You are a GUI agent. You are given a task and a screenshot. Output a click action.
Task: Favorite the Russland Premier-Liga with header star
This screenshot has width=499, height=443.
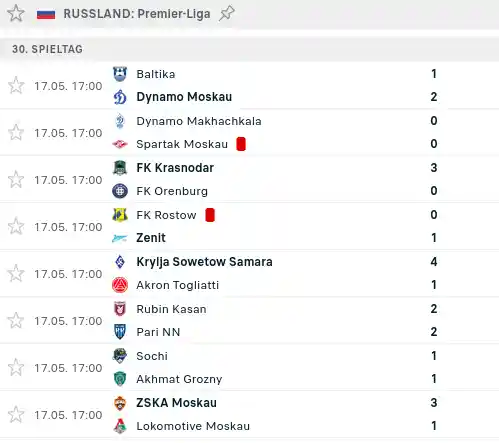16,14
